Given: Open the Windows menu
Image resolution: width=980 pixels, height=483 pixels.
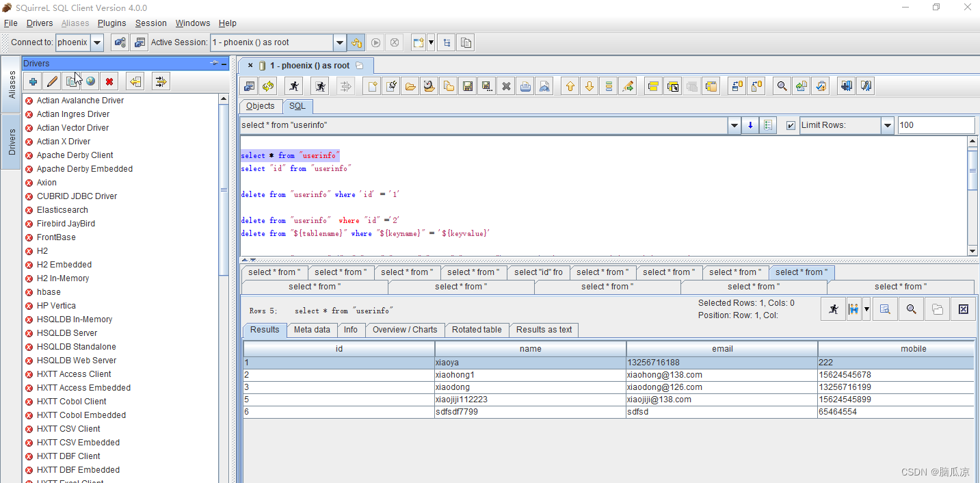Looking at the screenshot, I should (x=193, y=23).
